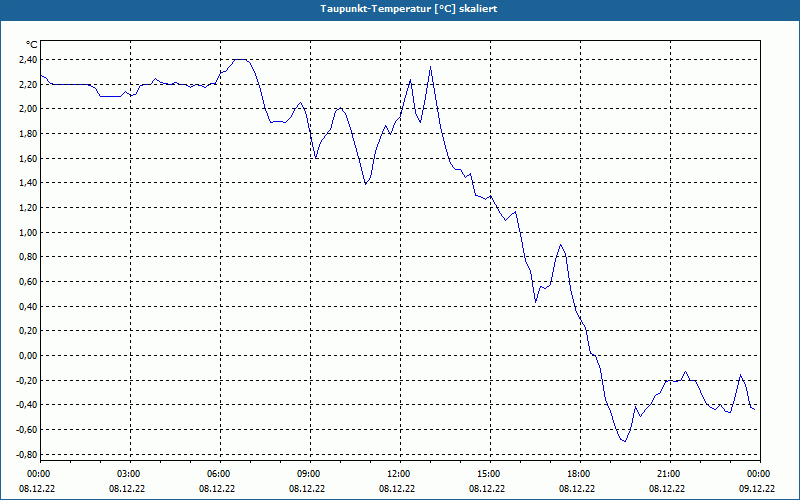
Task: Click the 1,40 y-axis value
Action: [x=27, y=183]
